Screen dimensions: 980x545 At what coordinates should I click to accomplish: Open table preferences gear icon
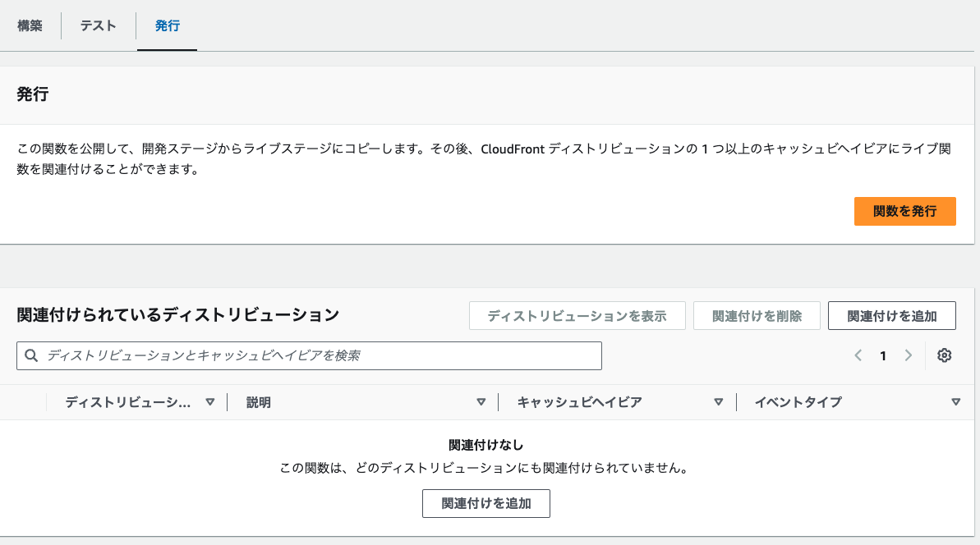[945, 356]
